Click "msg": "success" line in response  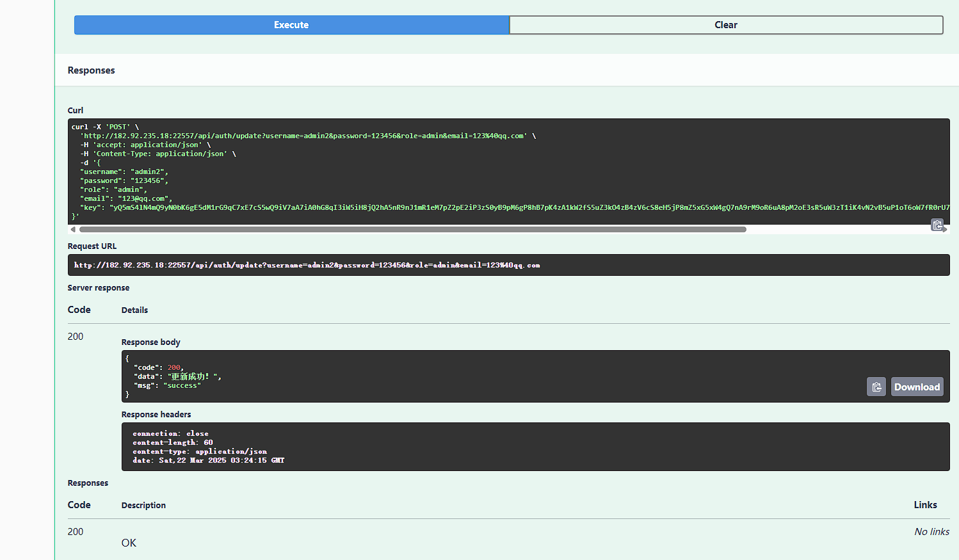[x=167, y=385]
